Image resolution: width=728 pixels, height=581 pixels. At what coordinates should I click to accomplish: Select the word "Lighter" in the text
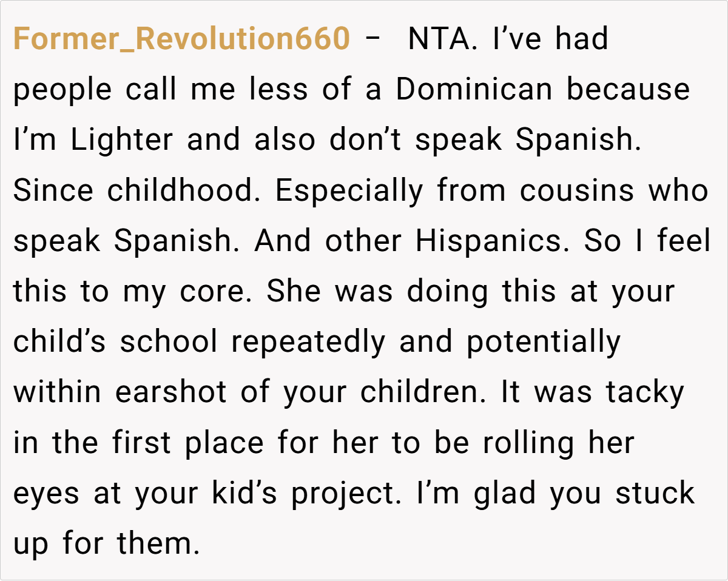coord(121,141)
